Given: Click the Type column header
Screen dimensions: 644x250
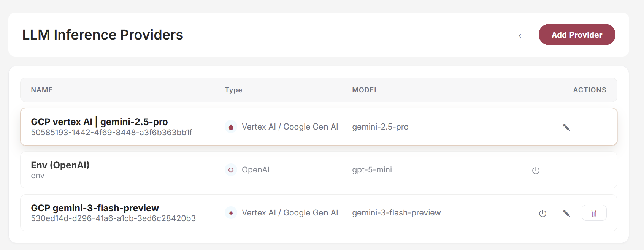Looking at the screenshot, I should pyautogui.click(x=233, y=90).
